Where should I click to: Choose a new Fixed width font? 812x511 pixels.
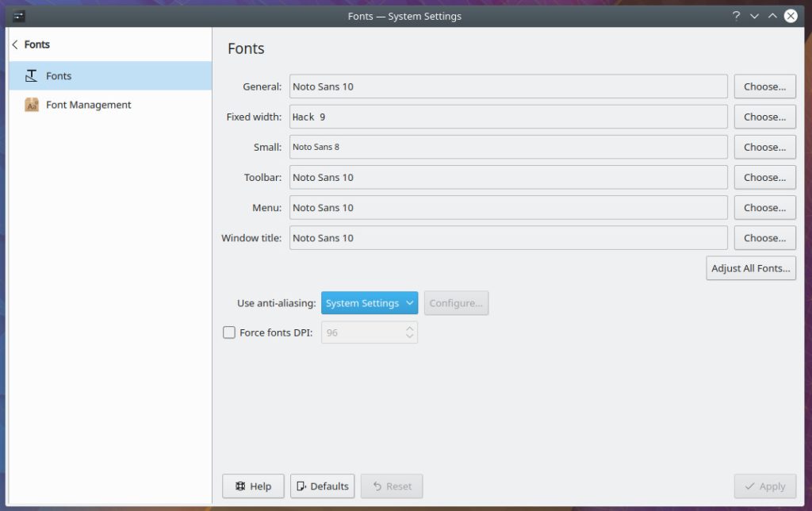point(764,117)
